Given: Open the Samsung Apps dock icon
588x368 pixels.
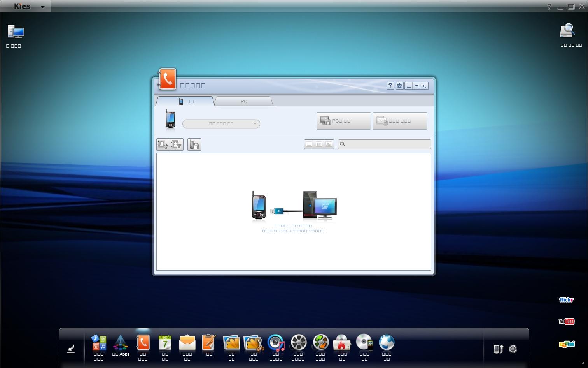Looking at the screenshot, I should (x=121, y=343).
